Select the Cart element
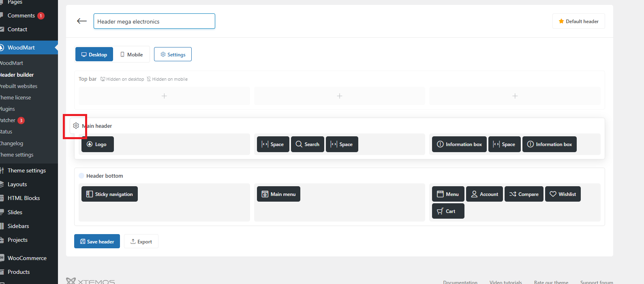The image size is (644, 284). click(x=448, y=211)
